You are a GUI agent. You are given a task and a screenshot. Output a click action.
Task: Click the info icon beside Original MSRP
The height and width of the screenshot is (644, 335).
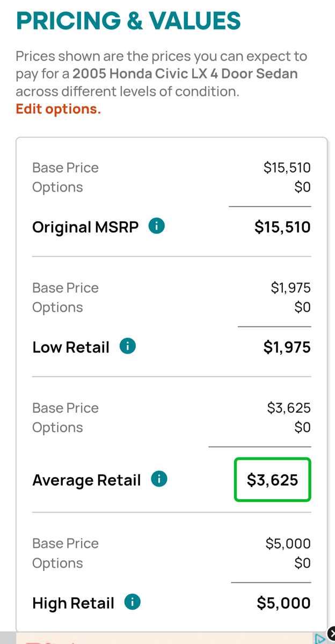pos(156,226)
